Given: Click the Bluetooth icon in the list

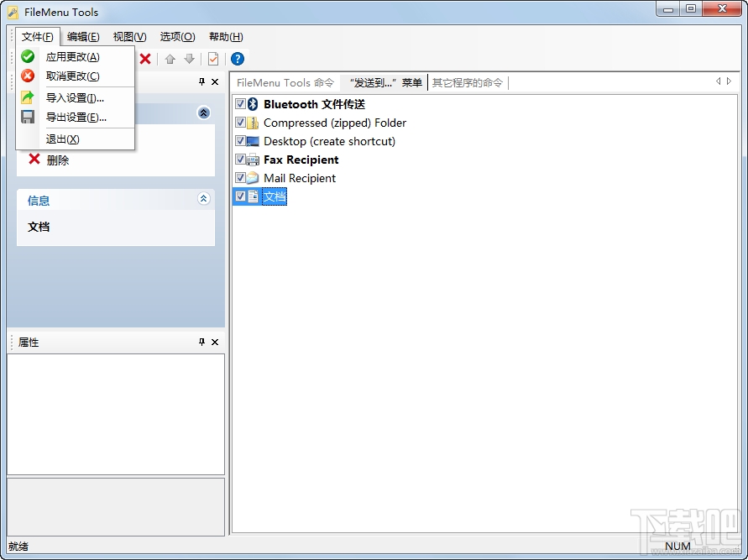Looking at the screenshot, I should [x=254, y=104].
